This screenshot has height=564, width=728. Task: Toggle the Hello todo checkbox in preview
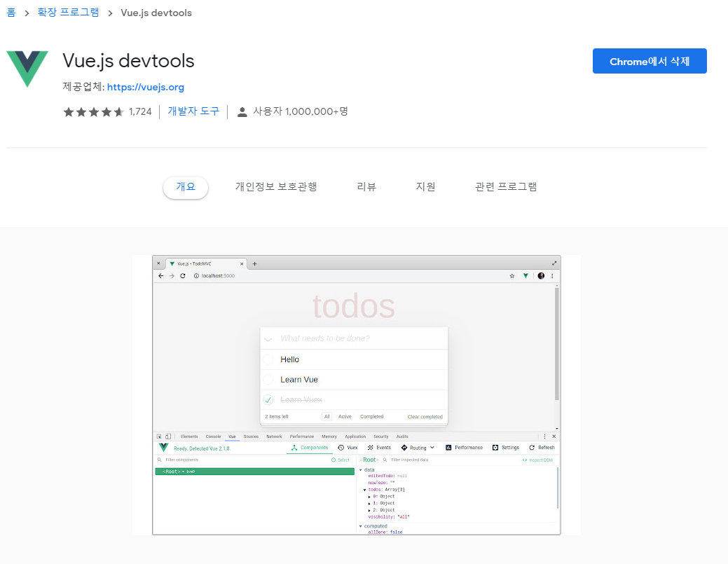coord(268,359)
